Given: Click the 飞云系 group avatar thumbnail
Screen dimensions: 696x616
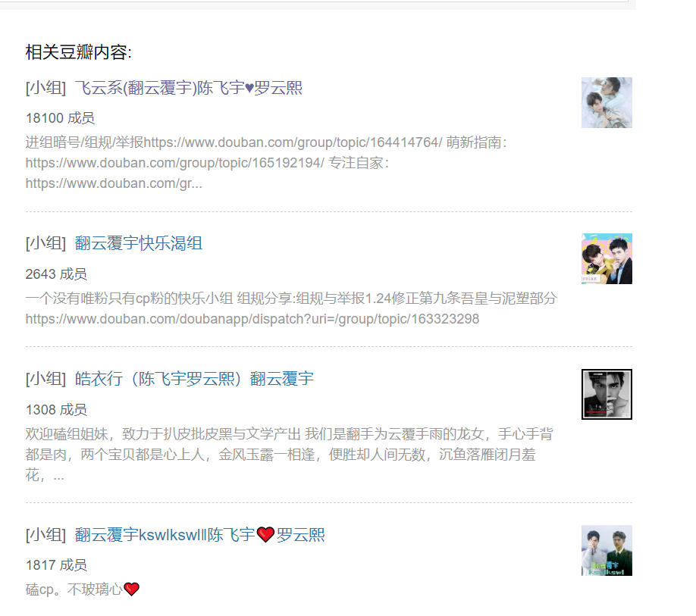Looking at the screenshot, I should pyautogui.click(x=607, y=103).
